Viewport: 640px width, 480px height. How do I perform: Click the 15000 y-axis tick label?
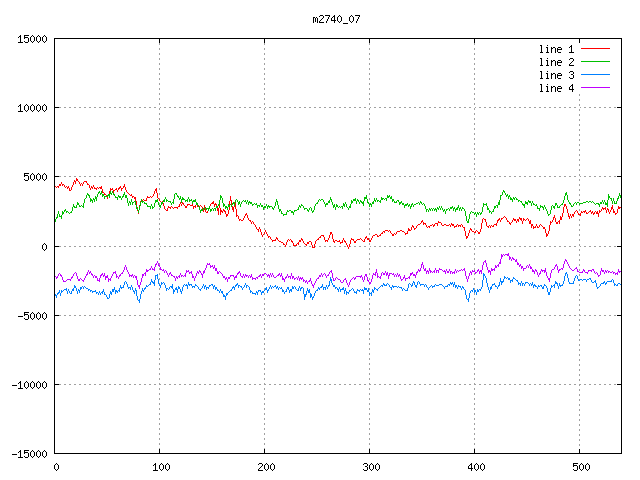point(32,39)
